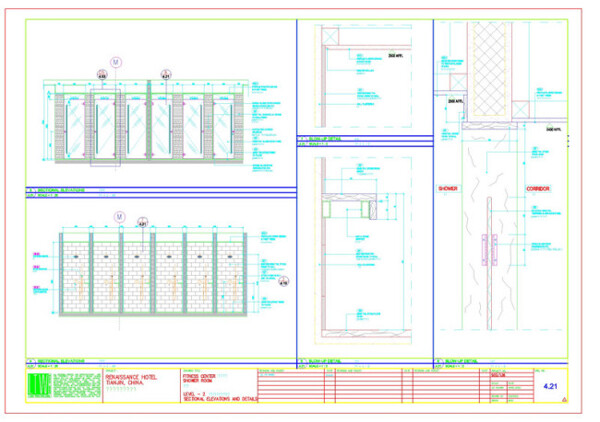
Task: Click the M grid bubble above top elevation
Action: coord(116,62)
